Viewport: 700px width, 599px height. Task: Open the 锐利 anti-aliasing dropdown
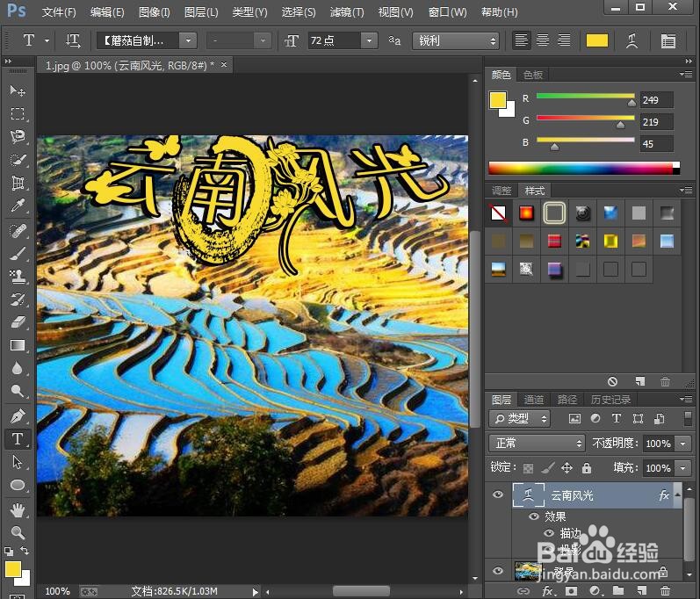tap(455, 40)
